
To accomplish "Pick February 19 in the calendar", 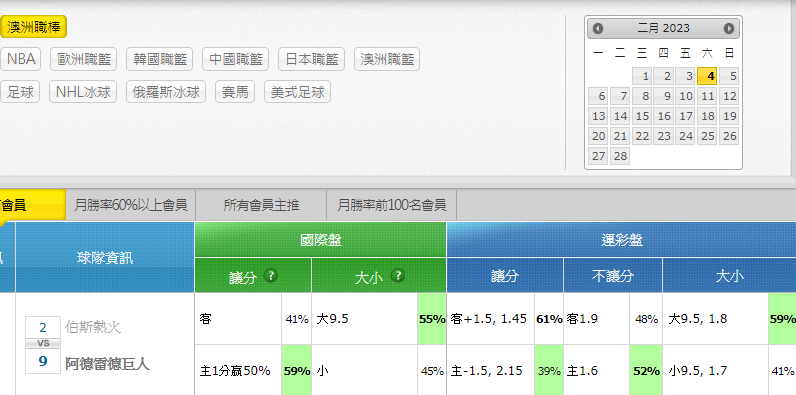I will coord(729,116).
